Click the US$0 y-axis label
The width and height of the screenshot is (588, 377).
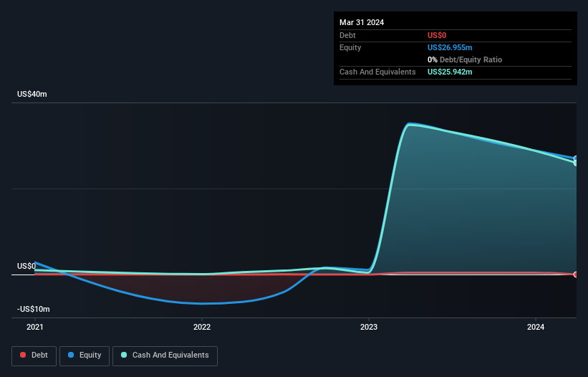pos(26,267)
